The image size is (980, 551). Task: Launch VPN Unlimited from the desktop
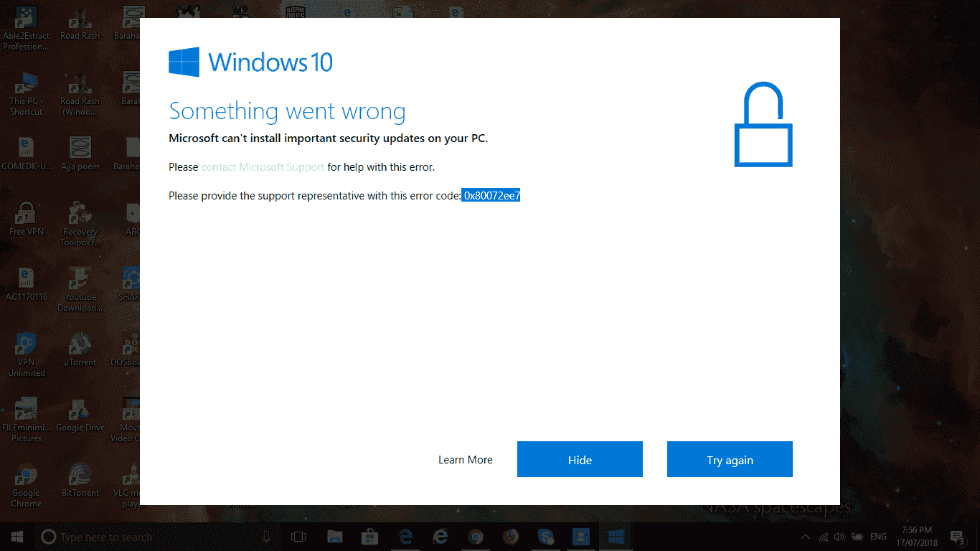point(27,354)
